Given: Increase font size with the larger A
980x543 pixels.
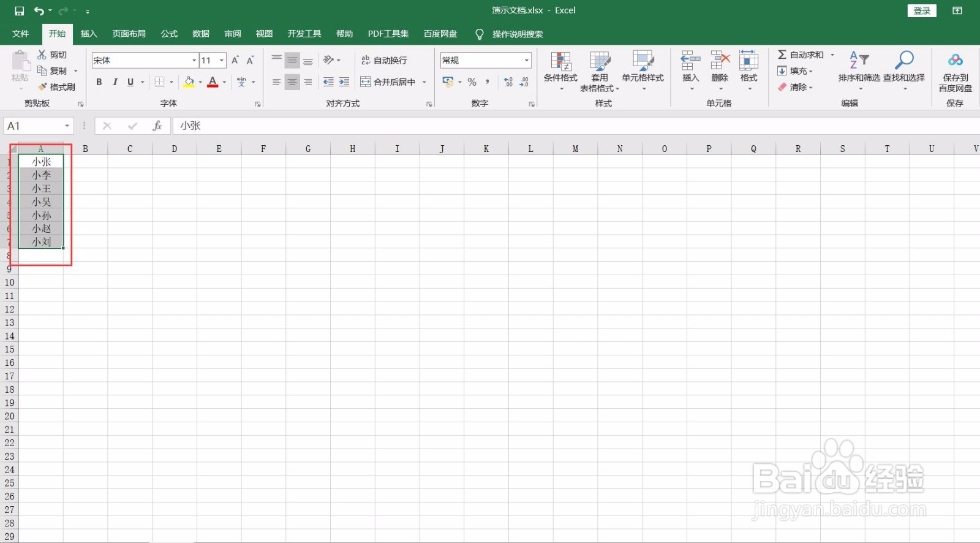Looking at the screenshot, I should pyautogui.click(x=235, y=60).
